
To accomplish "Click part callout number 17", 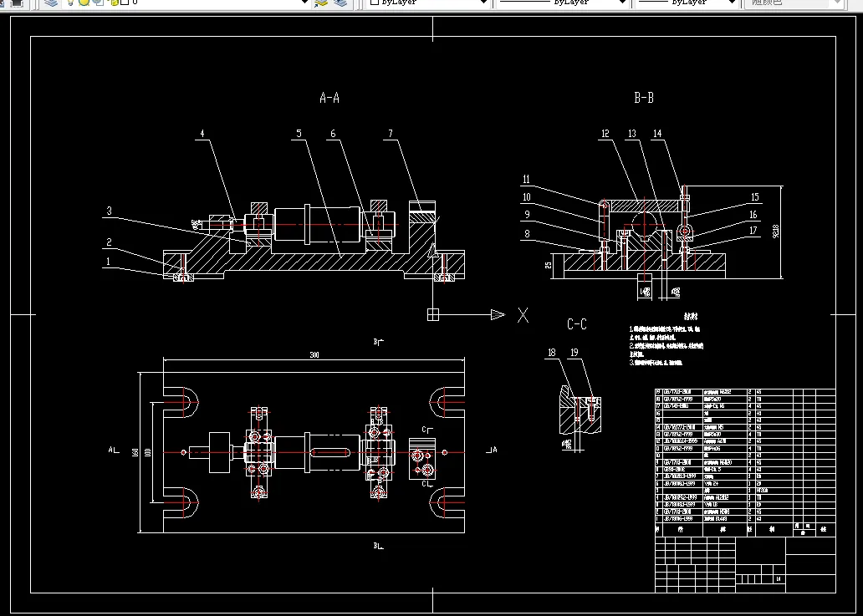I will [x=753, y=231].
